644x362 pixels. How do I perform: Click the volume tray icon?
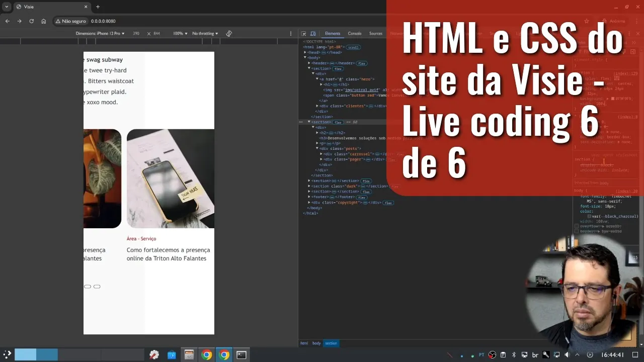coord(567,355)
